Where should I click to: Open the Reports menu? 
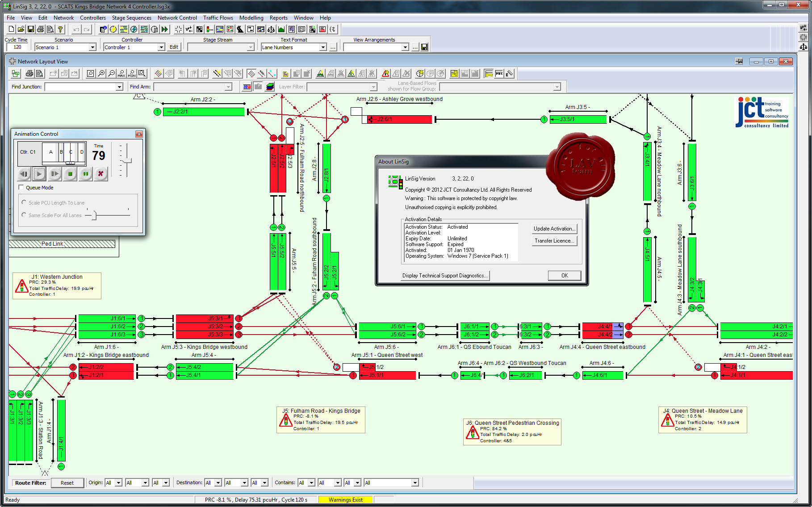click(x=278, y=18)
